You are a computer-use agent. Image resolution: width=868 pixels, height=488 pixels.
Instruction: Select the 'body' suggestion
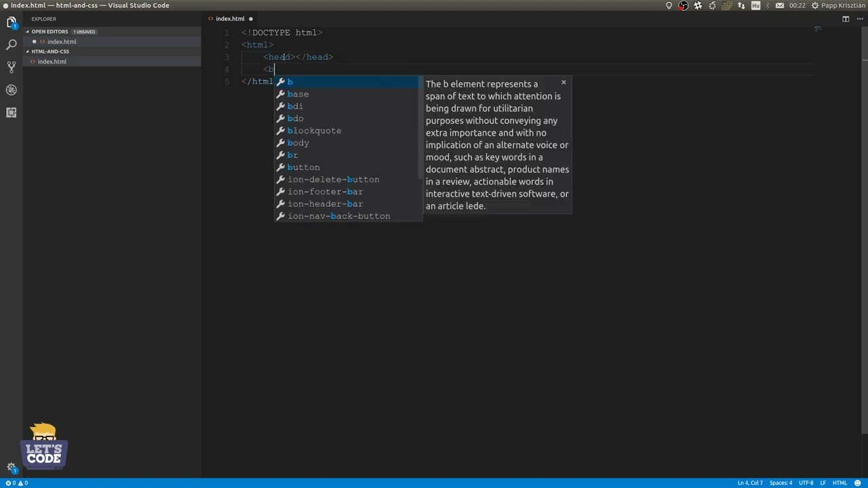click(348, 143)
